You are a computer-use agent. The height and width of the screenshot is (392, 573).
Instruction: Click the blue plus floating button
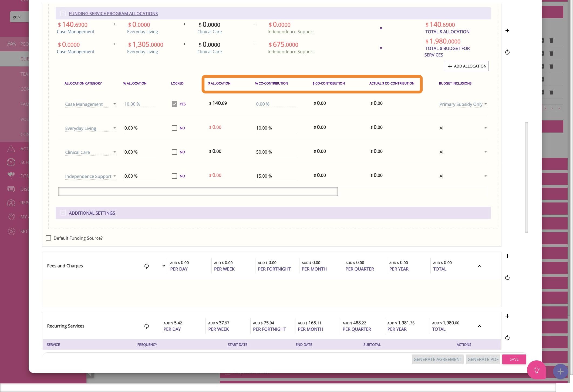tap(560, 371)
